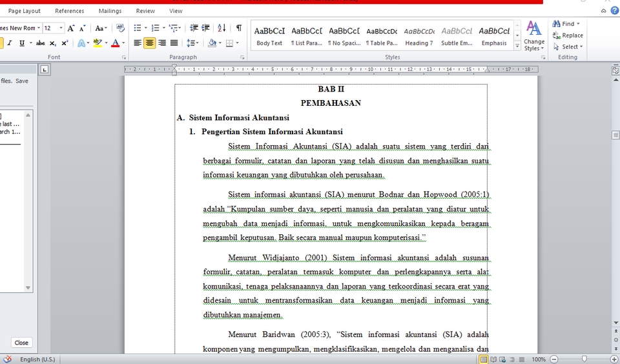620x364 pixels.
Task: Click Decrease Indent icon
Action: (194, 28)
